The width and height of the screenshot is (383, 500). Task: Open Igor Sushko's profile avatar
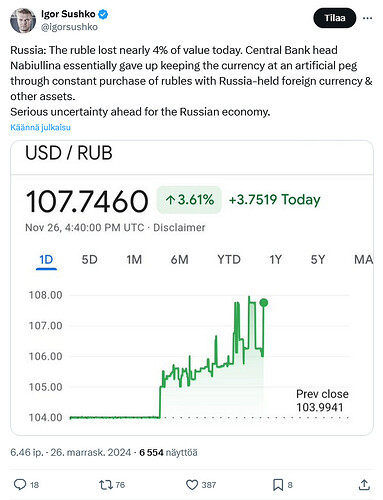pos(23,21)
